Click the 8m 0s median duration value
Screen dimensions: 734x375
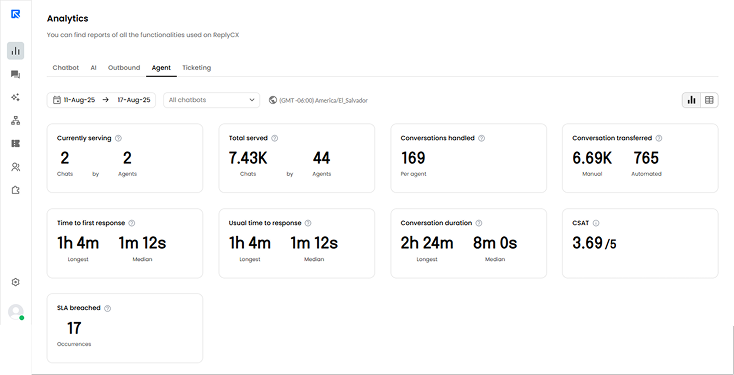pos(495,243)
